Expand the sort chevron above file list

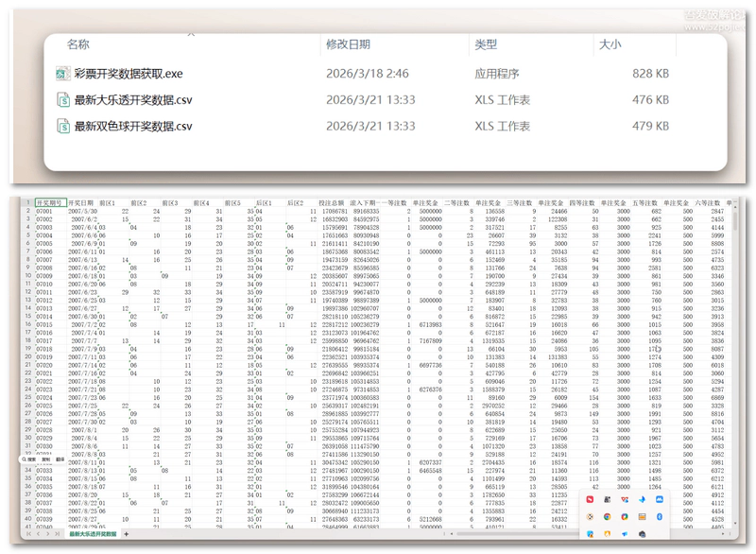tap(191, 32)
